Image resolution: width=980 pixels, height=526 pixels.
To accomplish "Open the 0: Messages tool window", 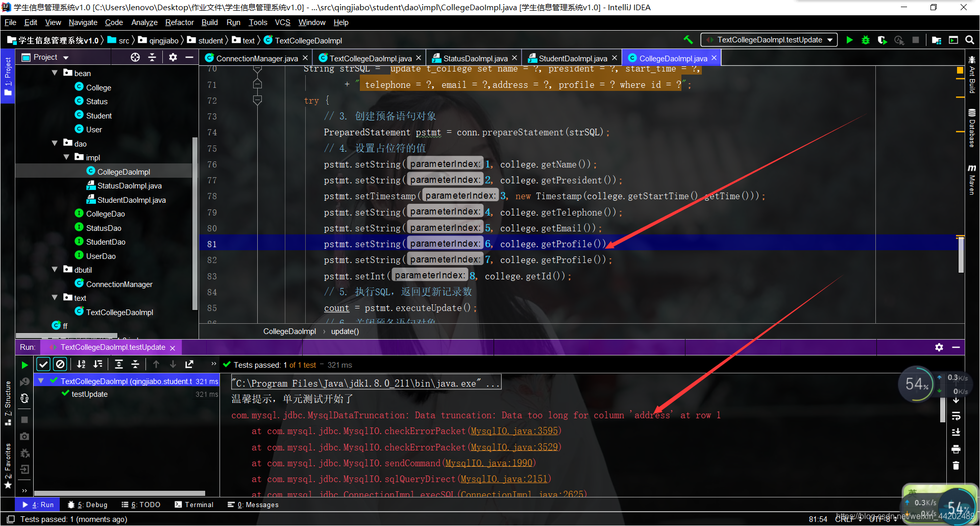I will [253, 505].
